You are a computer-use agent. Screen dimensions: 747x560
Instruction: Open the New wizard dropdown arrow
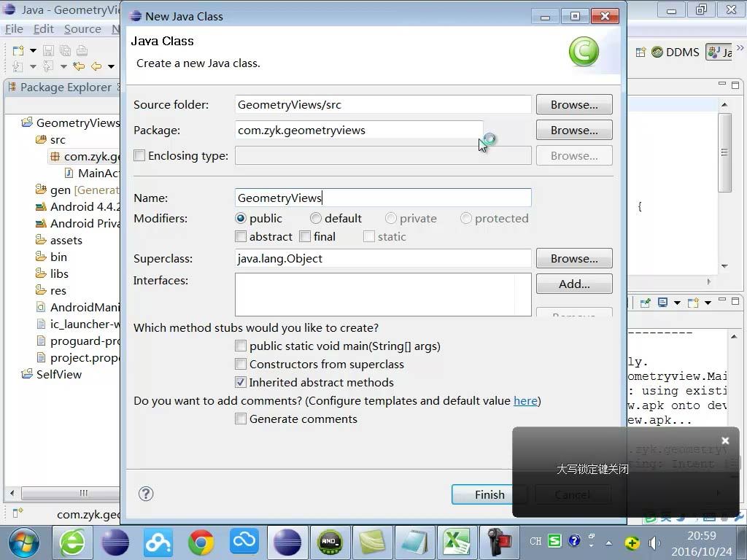[33, 50]
